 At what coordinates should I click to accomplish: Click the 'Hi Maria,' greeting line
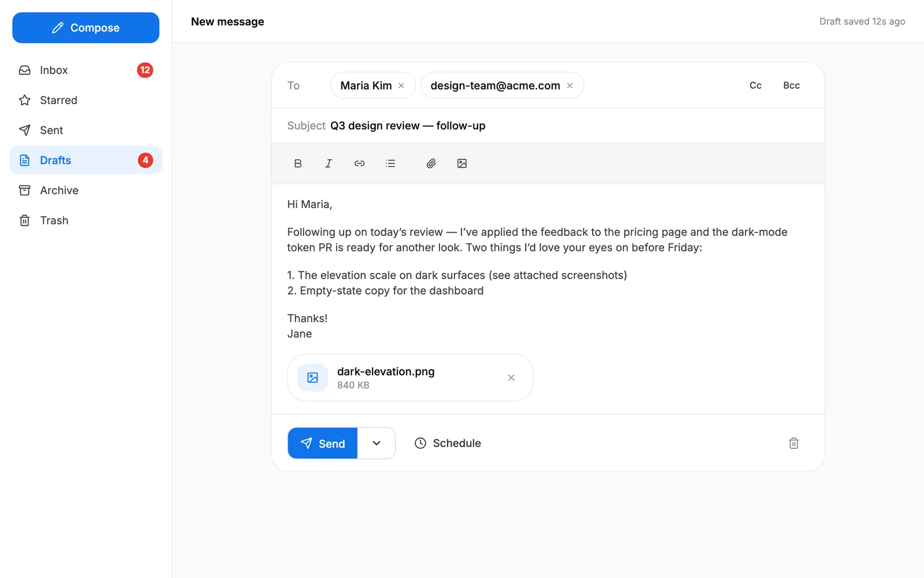point(310,204)
